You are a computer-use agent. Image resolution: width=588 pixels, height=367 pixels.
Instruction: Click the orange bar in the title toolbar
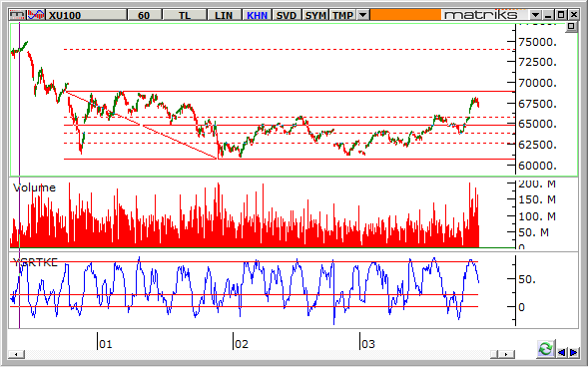[405, 15]
